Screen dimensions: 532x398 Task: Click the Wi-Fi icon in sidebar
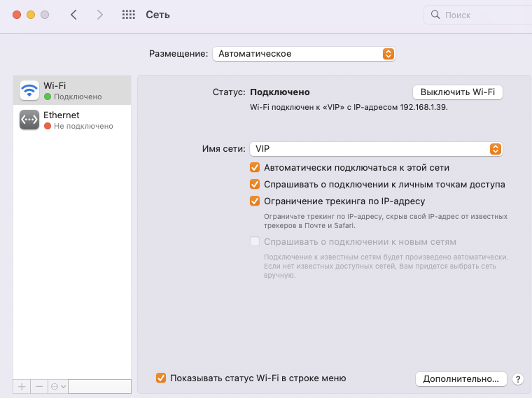coord(29,90)
